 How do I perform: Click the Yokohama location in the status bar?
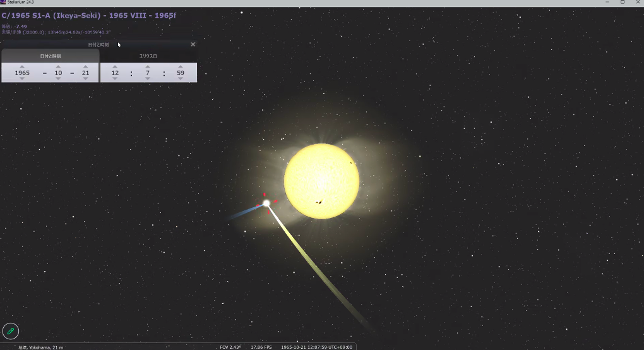[40, 347]
